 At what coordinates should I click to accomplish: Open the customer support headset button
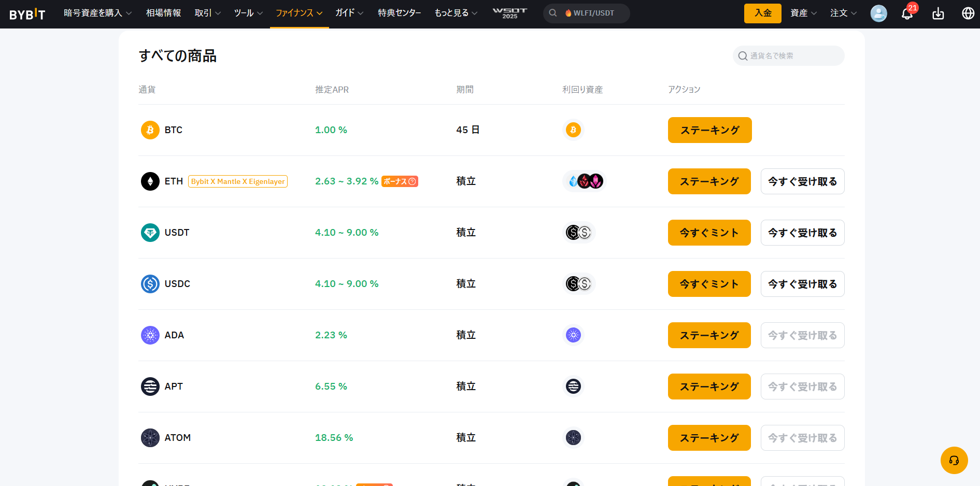pos(954,460)
